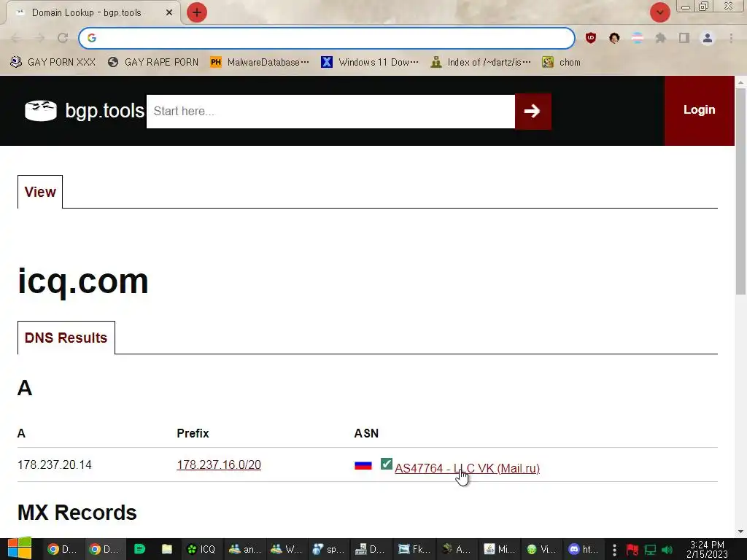The height and width of the screenshot is (560, 747).
Task: Open the puzzle-piece Extensions menu
Action: coord(661,38)
